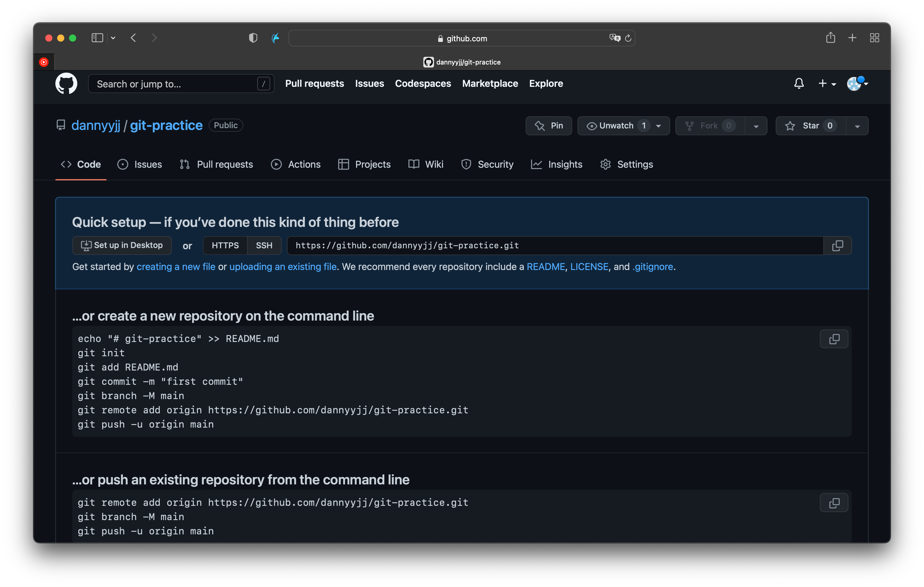Switch clone URL to SSH
924x587 pixels.
click(264, 245)
